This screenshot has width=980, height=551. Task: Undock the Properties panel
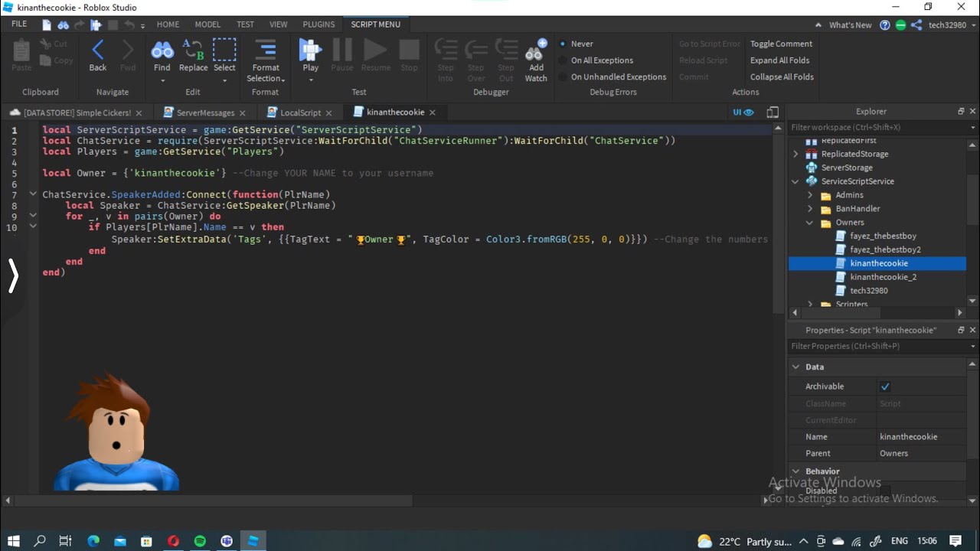click(961, 330)
